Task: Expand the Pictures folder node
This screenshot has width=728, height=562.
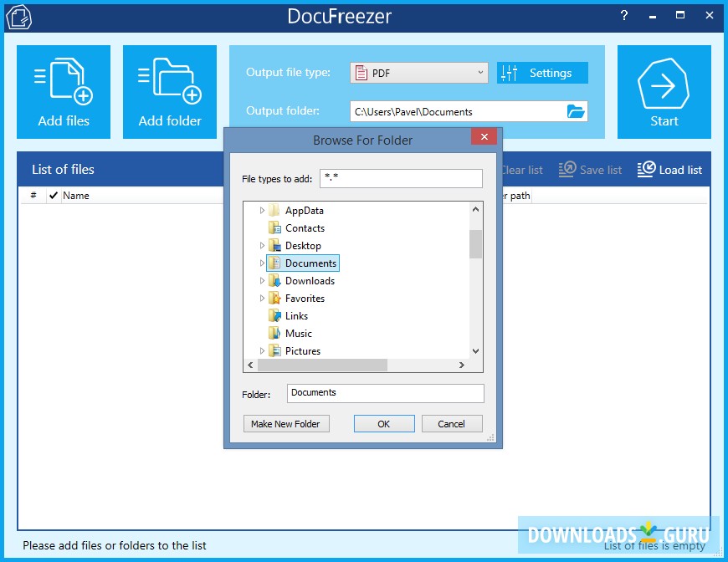Action: [x=262, y=351]
